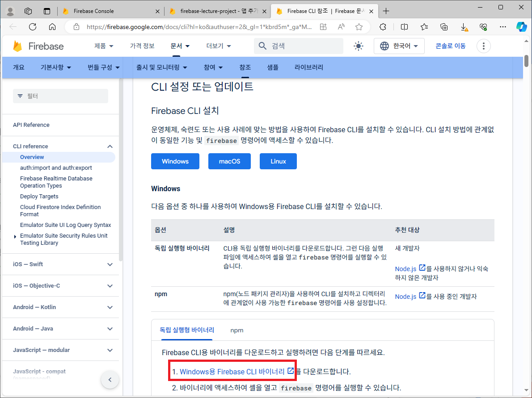
Task: Reload the page with refresh icon
Action: tap(33, 27)
